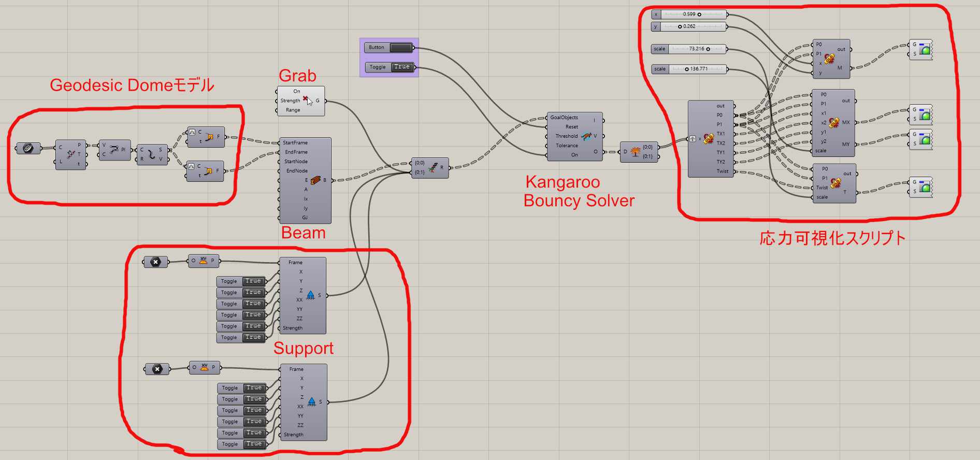The width and height of the screenshot is (980, 460).
Task: Click the Custom Preview icon wired from T output
Action: coord(925,186)
